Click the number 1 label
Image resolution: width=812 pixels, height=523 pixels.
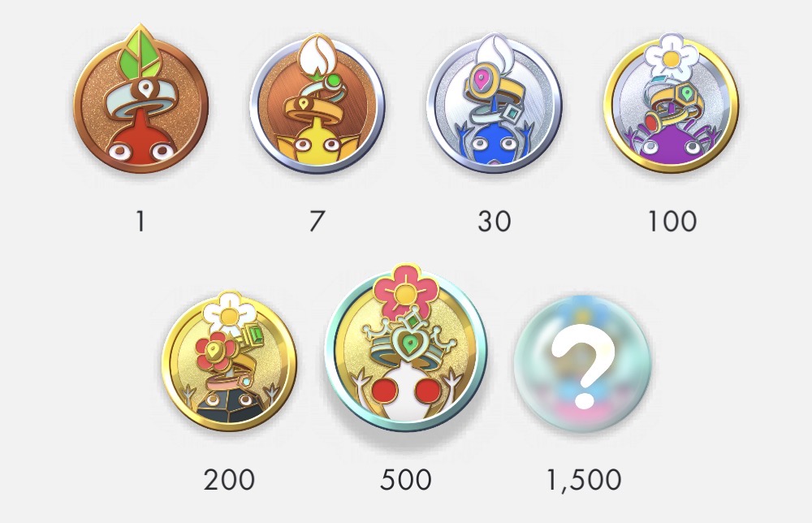click(x=140, y=221)
